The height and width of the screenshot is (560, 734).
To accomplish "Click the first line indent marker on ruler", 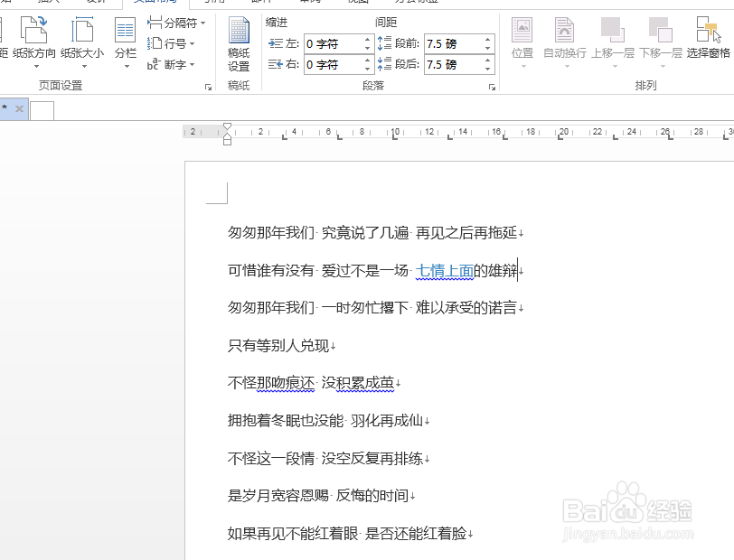I will tap(227, 126).
